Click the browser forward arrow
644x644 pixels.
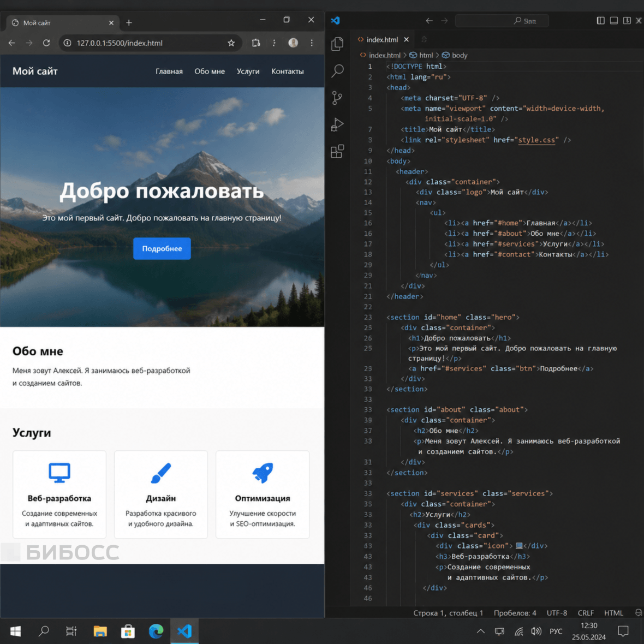click(x=29, y=43)
